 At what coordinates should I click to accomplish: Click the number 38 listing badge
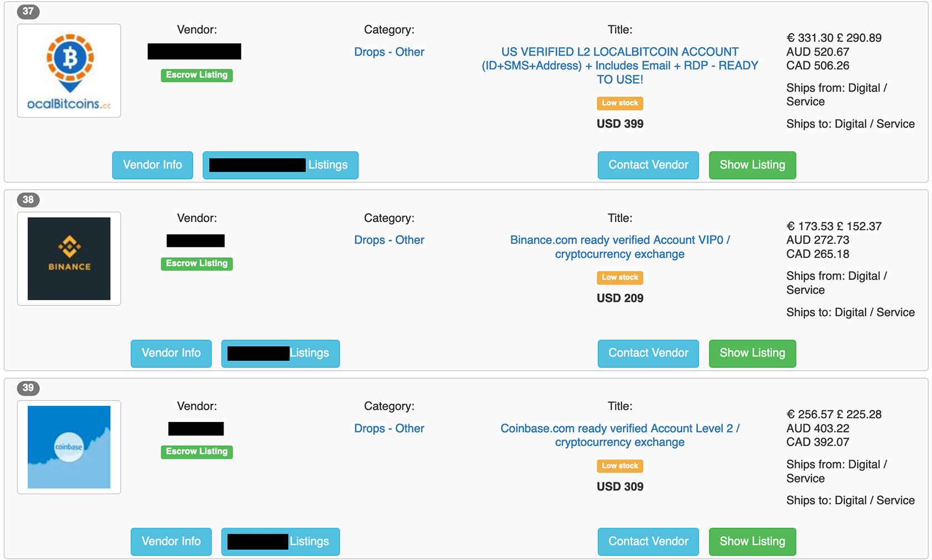tap(28, 200)
